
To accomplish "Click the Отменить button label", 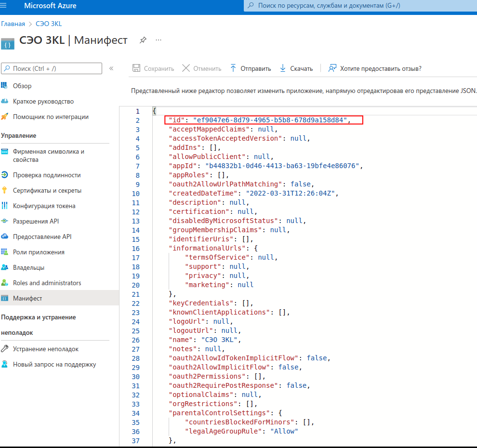I will point(207,69).
